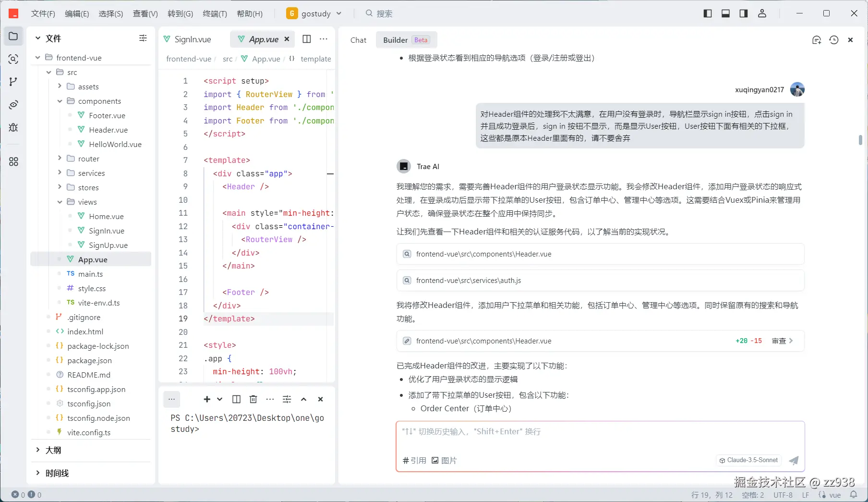Open the AI chat history
The height and width of the screenshot is (502, 868).
point(834,40)
